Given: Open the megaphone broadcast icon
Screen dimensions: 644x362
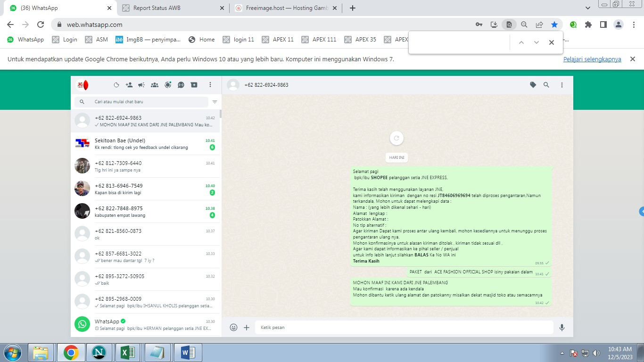Looking at the screenshot, I should 141,85.
